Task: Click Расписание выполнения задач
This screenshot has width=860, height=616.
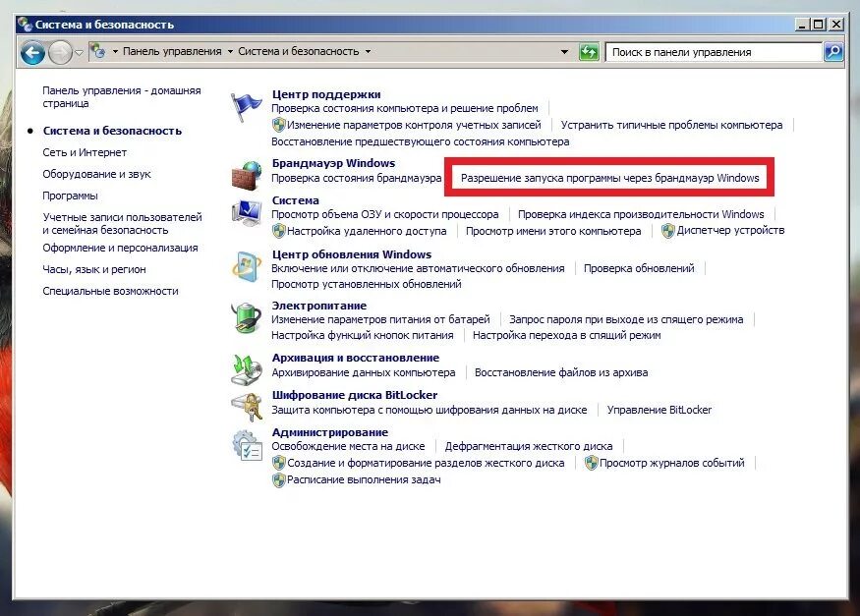Action: click(x=364, y=480)
